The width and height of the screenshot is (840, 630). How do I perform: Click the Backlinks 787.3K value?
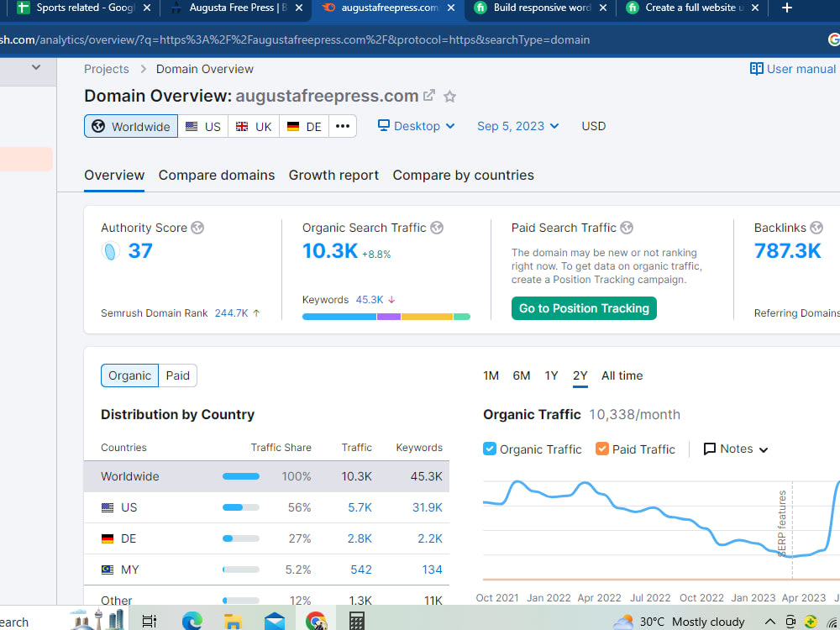787,250
